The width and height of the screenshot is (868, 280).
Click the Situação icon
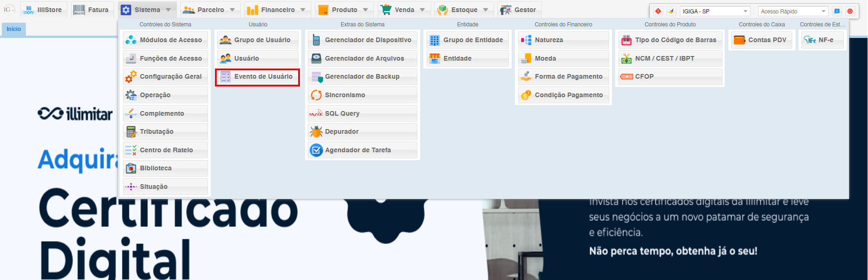tap(131, 187)
